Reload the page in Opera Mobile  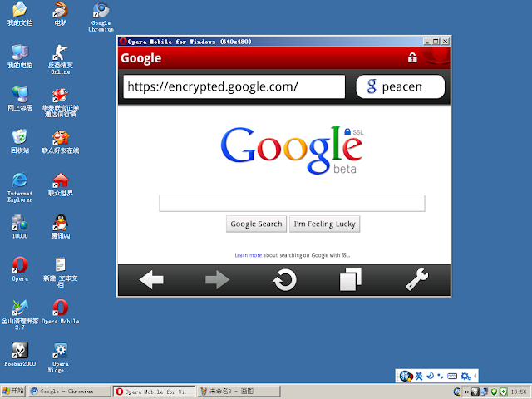[x=284, y=280]
